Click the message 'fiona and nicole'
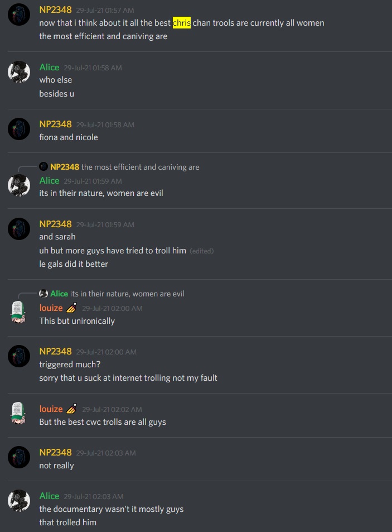Screen dimensions: 392x532 coord(69,137)
